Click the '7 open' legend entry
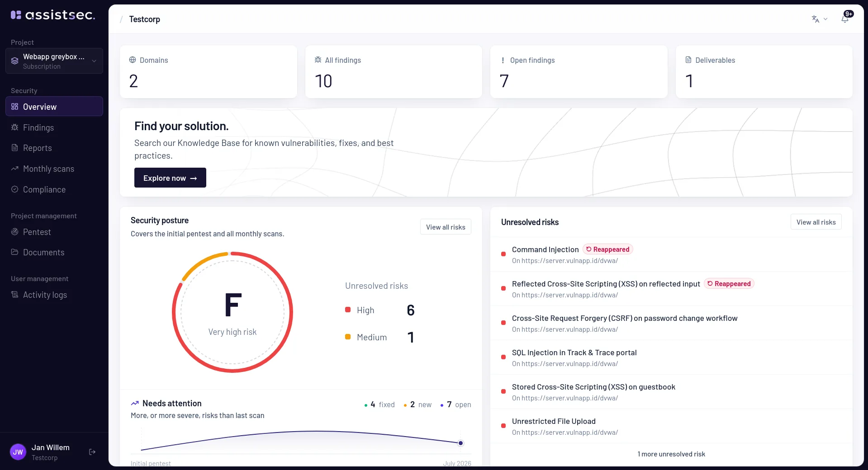Viewport: 868px width, 470px height. [455, 404]
